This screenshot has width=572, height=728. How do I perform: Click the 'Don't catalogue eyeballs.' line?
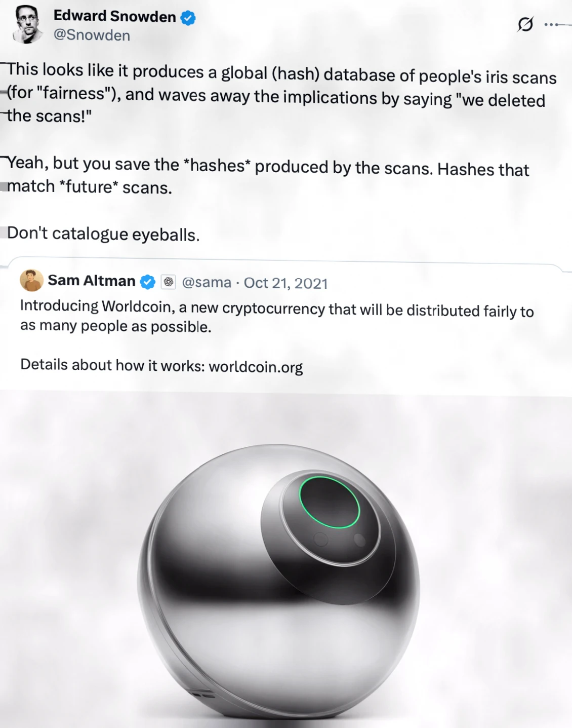tap(103, 234)
